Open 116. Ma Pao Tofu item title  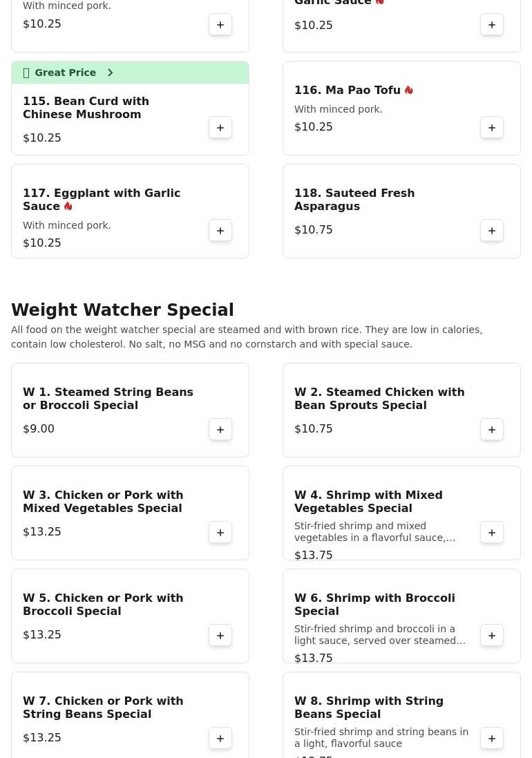click(348, 90)
